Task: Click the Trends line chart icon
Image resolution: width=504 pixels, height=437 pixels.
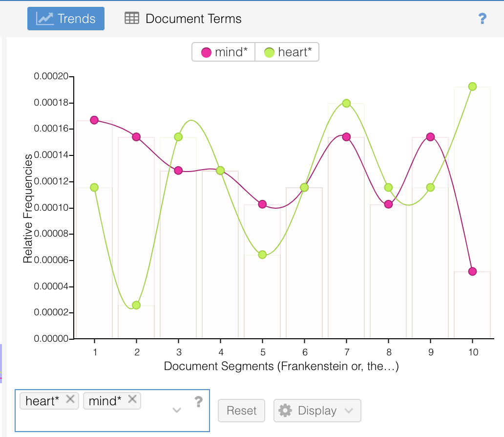Action: point(45,19)
